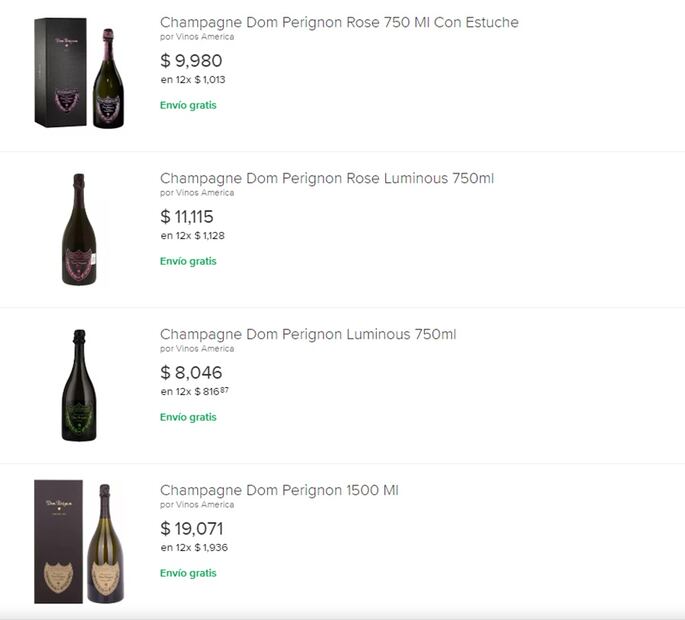Open 'Champagne Dom Perignon Rose 750 Ml Con Estuche' title
Viewport: 685px width, 620px height.
point(339,22)
